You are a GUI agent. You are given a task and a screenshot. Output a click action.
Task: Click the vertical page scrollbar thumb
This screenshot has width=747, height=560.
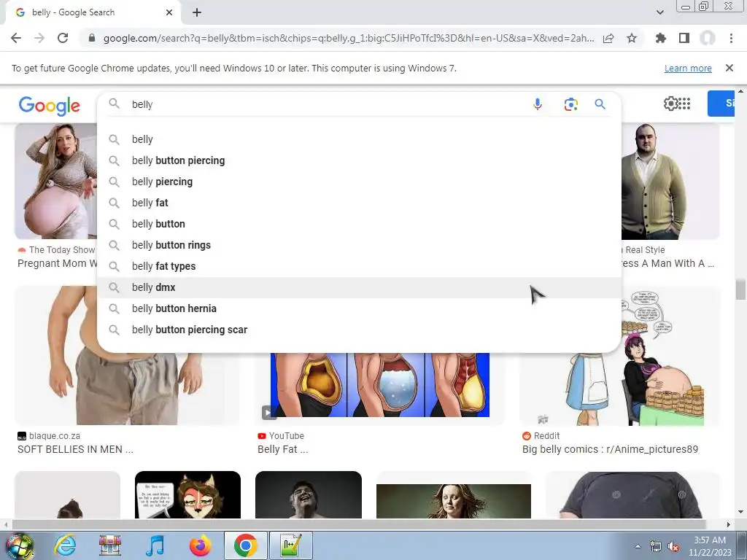(740, 290)
